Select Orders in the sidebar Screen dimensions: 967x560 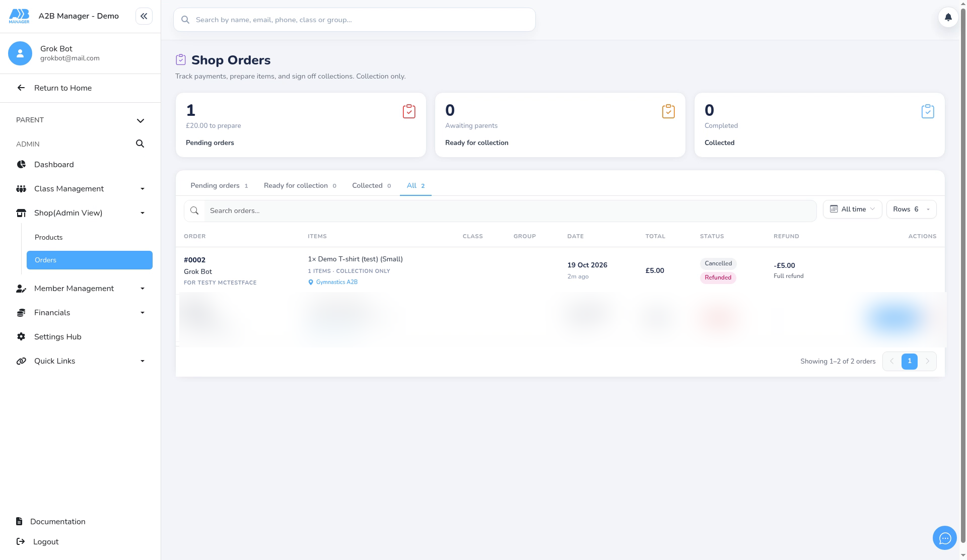point(90,260)
